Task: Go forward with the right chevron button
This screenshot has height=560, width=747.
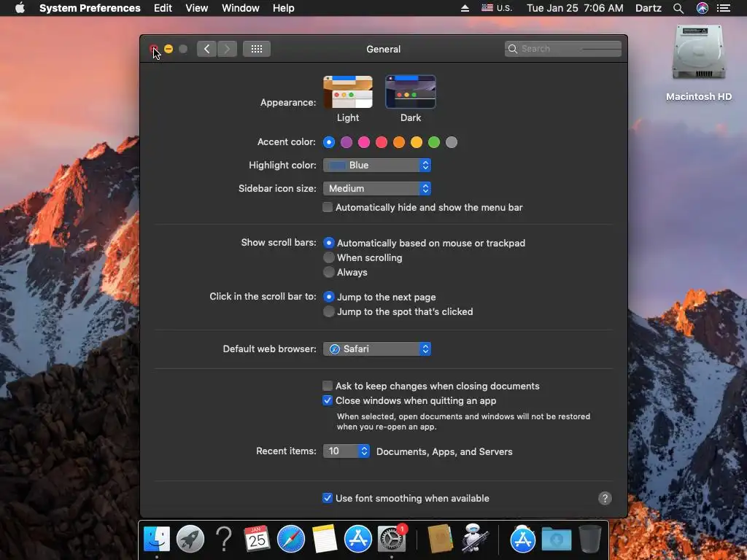Action: click(x=228, y=49)
